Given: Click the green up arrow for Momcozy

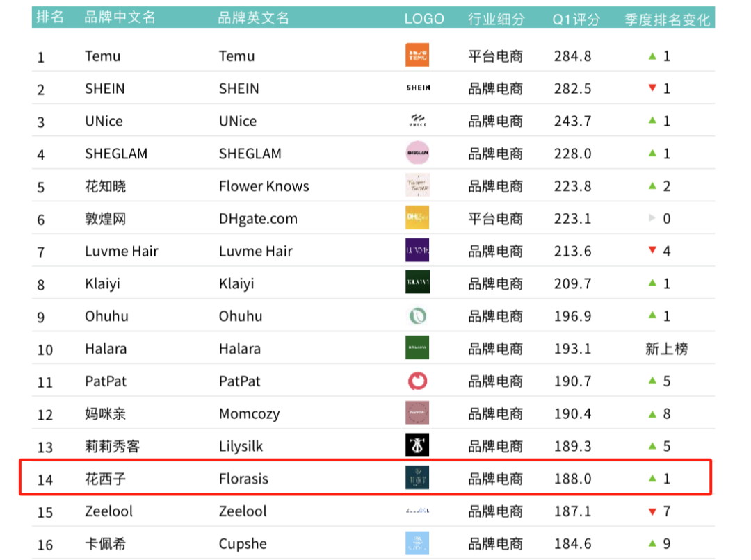Looking at the screenshot, I should [x=652, y=414].
